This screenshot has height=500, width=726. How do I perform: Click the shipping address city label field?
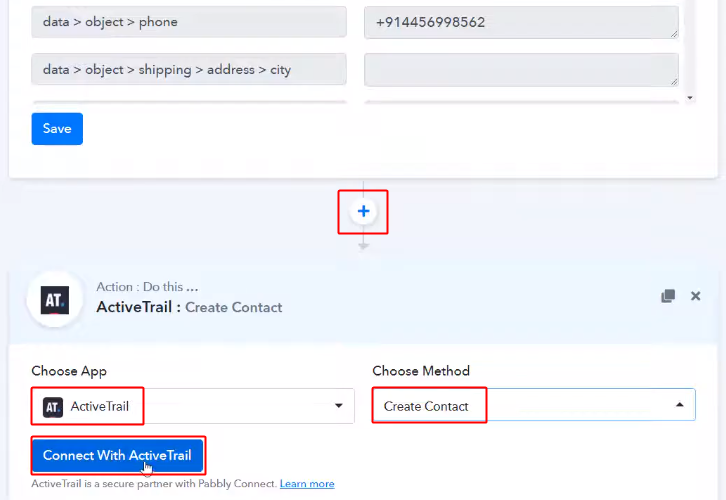click(x=189, y=69)
